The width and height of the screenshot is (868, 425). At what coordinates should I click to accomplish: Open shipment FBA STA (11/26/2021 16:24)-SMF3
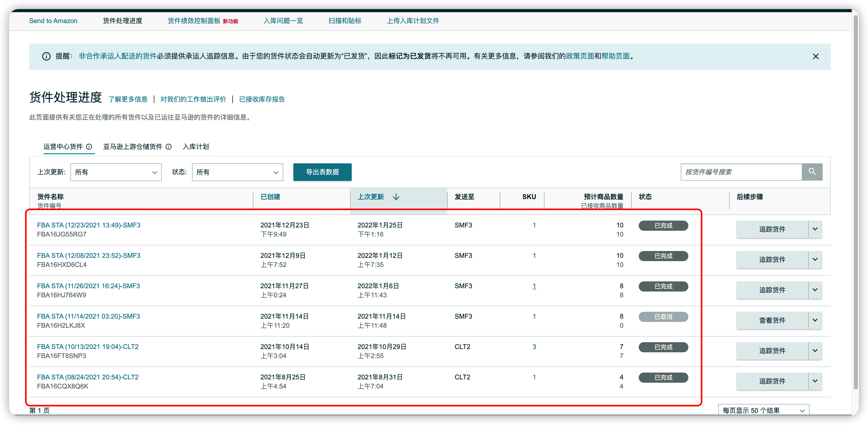click(x=88, y=286)
